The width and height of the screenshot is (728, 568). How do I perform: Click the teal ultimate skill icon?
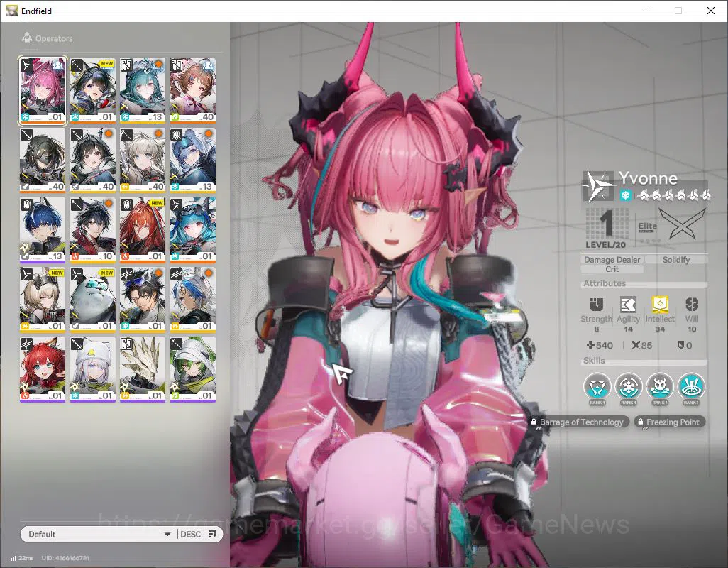click(691, 386)
